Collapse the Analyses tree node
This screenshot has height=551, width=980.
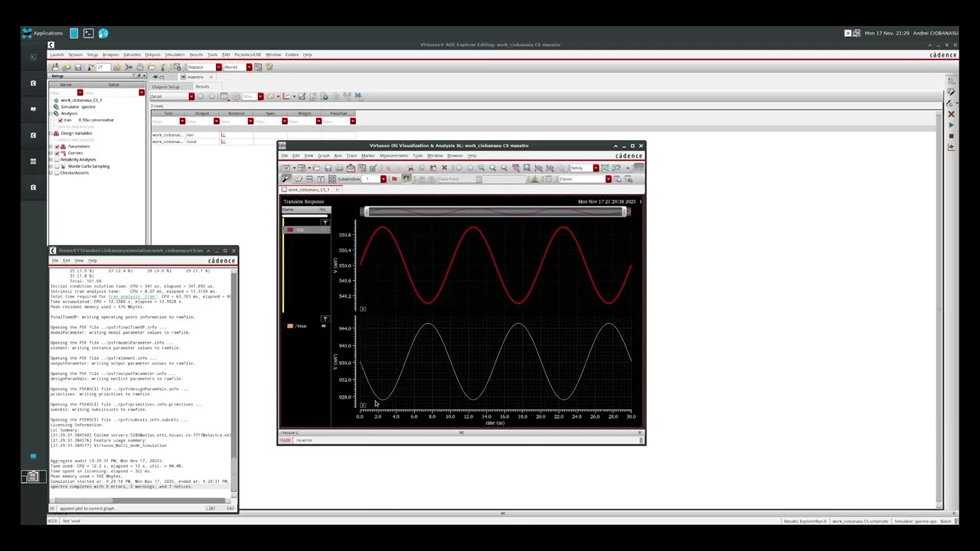pyautogui.click(x=51, y=113)
